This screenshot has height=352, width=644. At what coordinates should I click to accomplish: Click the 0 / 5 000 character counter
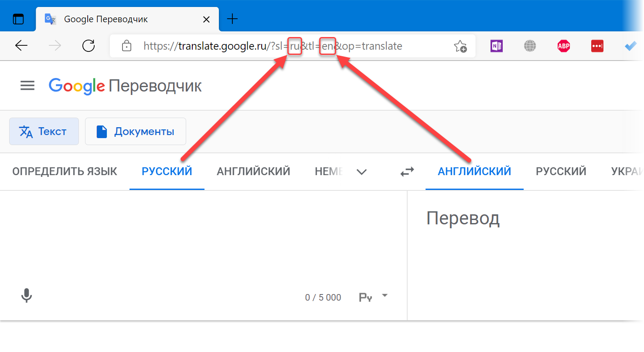pos(323,298)
